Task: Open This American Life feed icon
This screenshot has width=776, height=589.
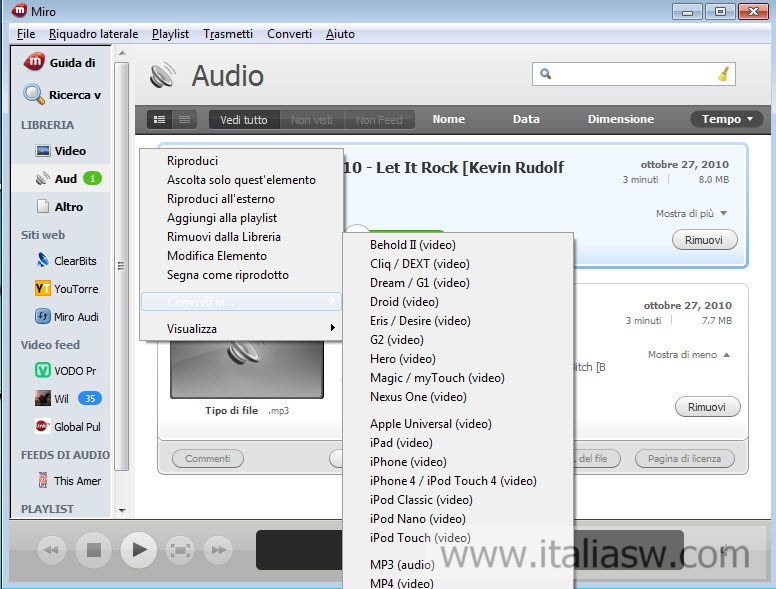Action: tap(43, 480)
